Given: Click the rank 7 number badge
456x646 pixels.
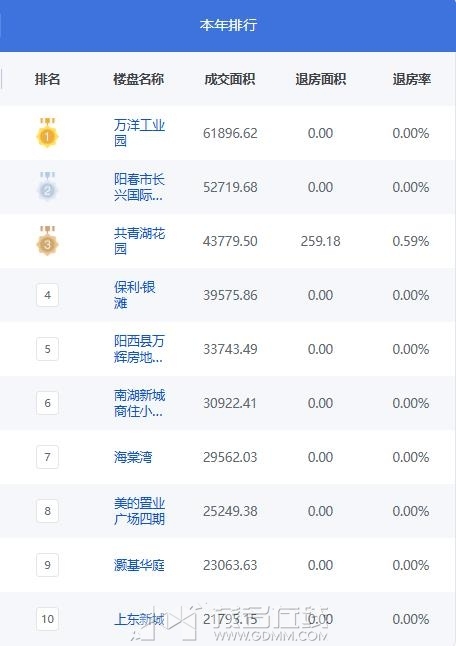Looking at the screenshot, I should click(47, 457).
